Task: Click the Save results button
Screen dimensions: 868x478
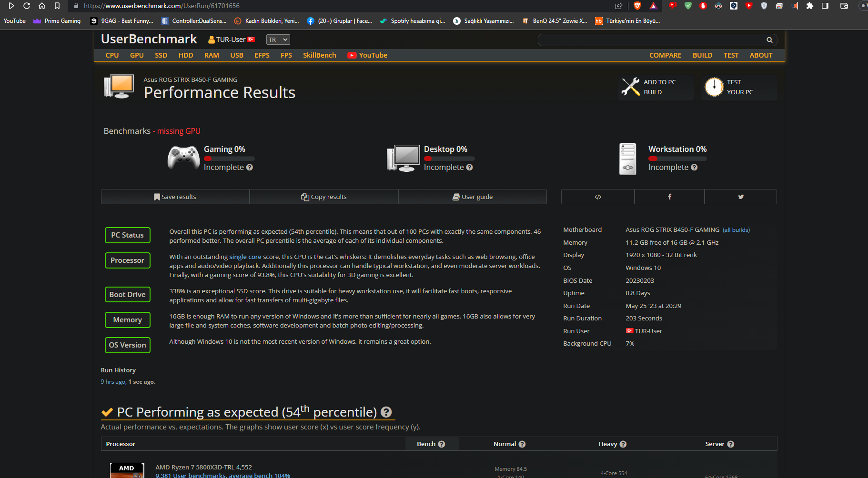Action: click(175, 197)
